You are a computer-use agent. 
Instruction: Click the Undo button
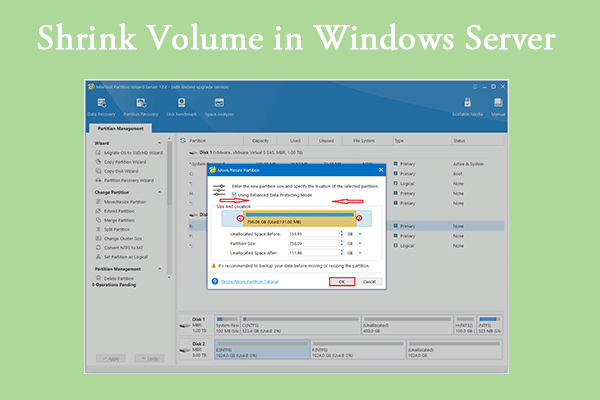click(149, 359)
